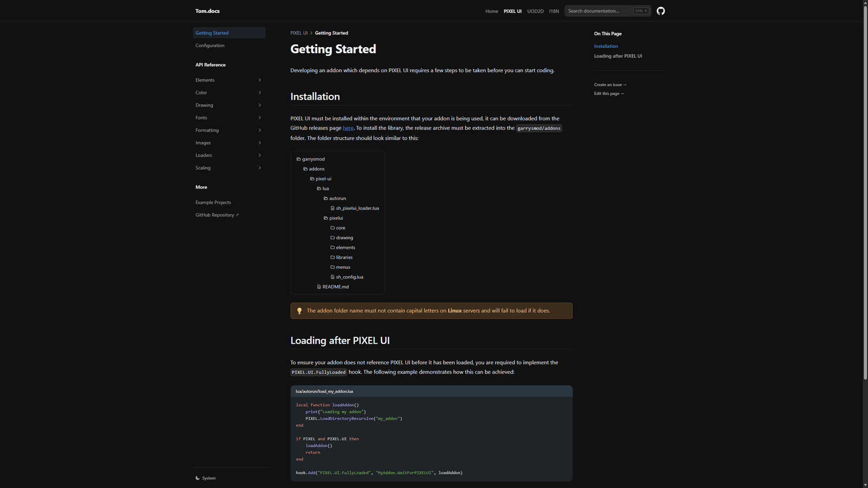This screenshot has width=868, height=488.
Task: Expand the Drawing sidebar section
Action: 229,105
